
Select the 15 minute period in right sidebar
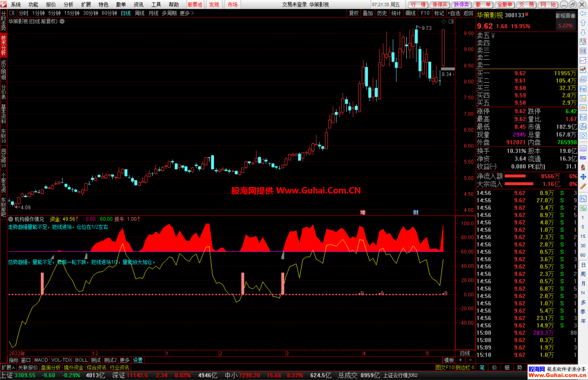click(x=583, y=236)
